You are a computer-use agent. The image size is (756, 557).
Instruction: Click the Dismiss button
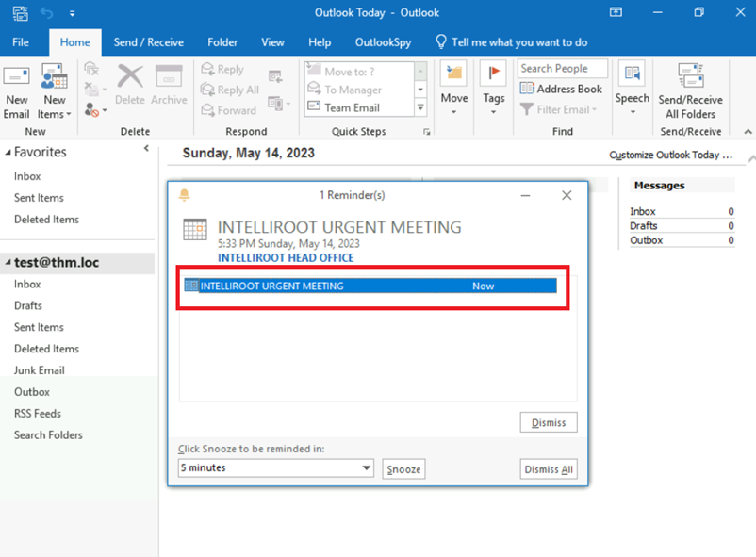coord(549,422)
